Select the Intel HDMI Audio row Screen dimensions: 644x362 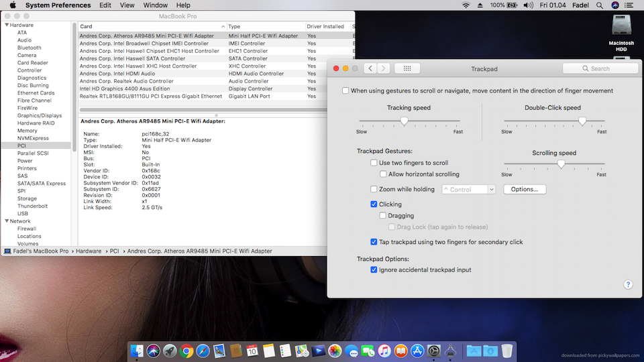216,74
